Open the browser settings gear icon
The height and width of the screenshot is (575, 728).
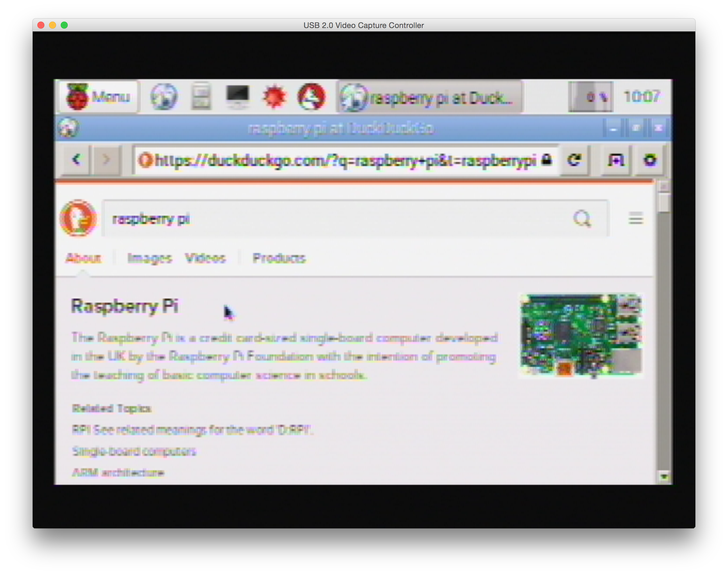(x=650, y=160)
